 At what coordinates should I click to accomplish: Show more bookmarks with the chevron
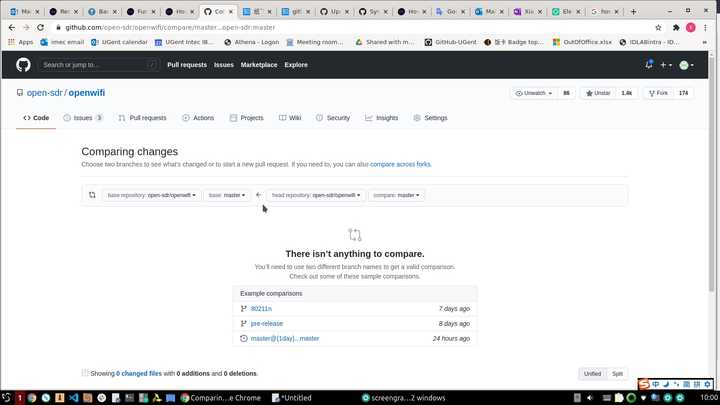tap(704, 42)
